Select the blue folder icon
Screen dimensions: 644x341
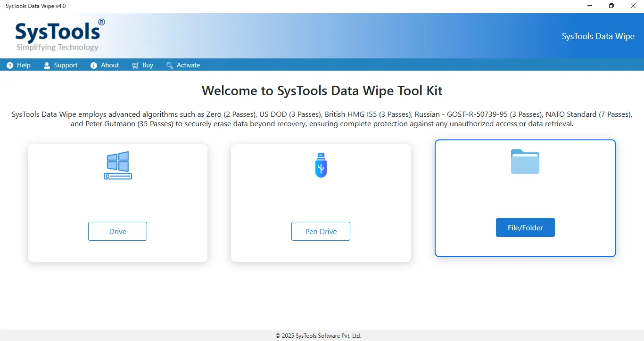525,162
